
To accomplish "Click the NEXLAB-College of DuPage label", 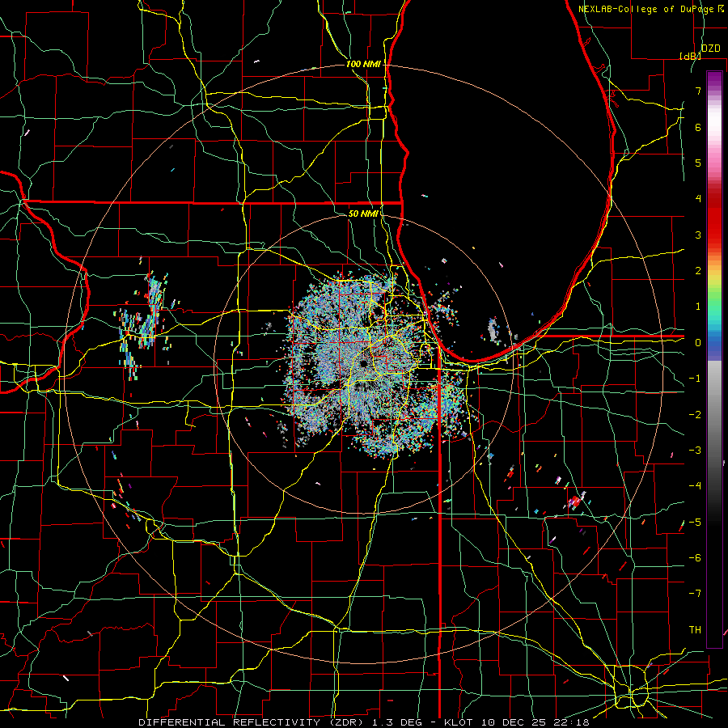I will pos(646,9).
